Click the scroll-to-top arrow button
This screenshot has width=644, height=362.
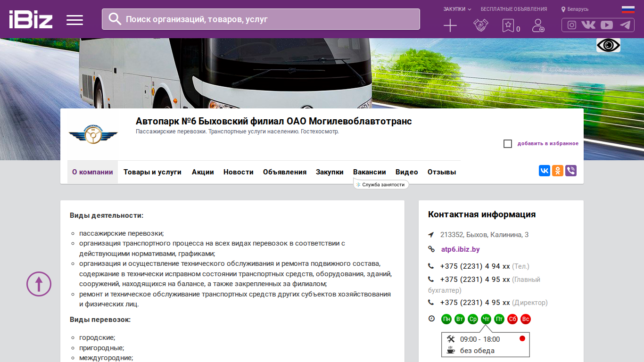click(39, 284)
